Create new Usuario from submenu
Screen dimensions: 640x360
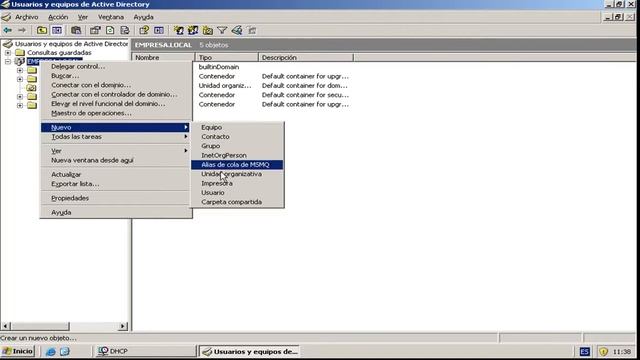point(237,193)
